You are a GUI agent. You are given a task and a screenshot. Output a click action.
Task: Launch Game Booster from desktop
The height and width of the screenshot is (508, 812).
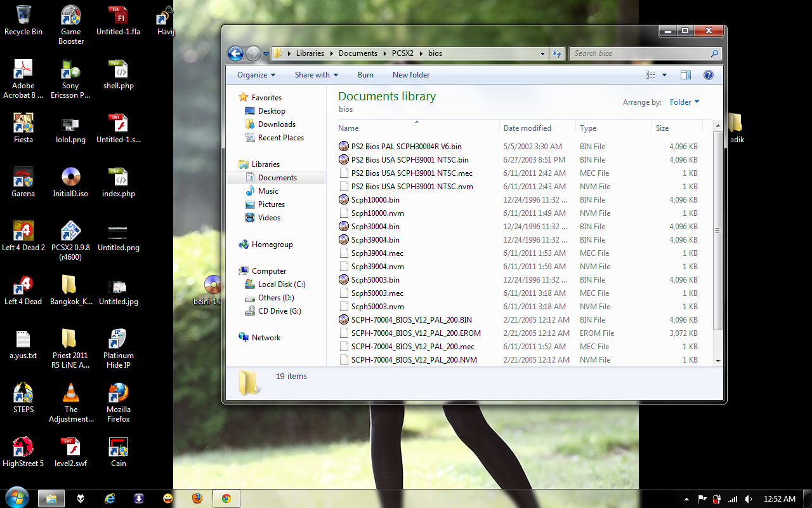71,25
